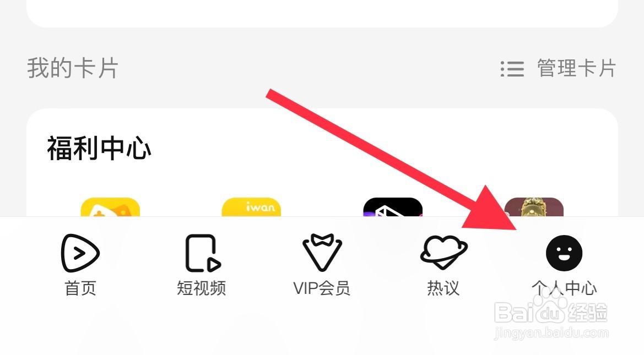Open the 福利中心 card title
This screenshot has width=644, height=355.
pos(99,148)
